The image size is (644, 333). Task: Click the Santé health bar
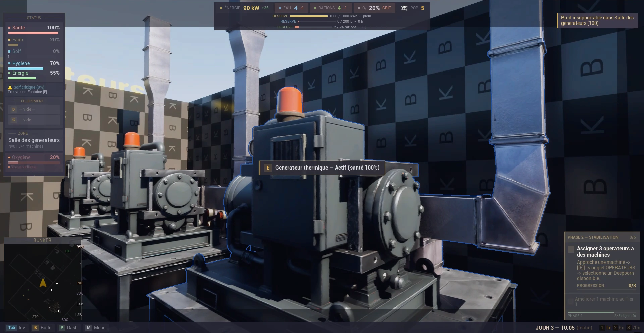pyautogui.click(x=33, y=33)
